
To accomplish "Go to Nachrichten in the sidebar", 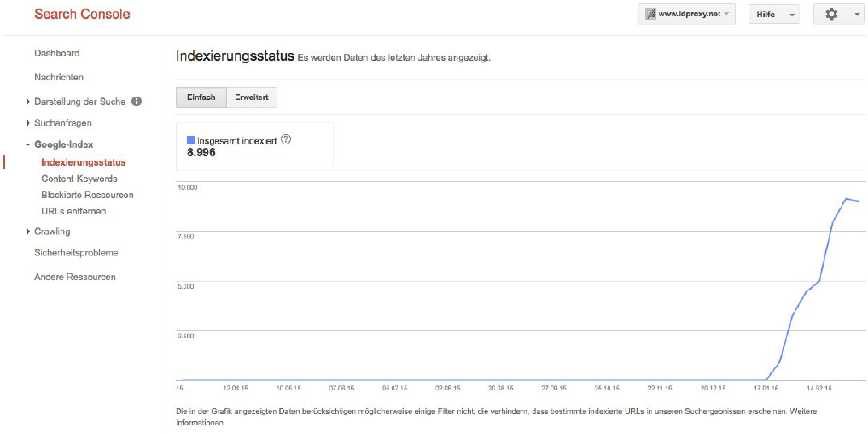I will (x=59, y=77).
